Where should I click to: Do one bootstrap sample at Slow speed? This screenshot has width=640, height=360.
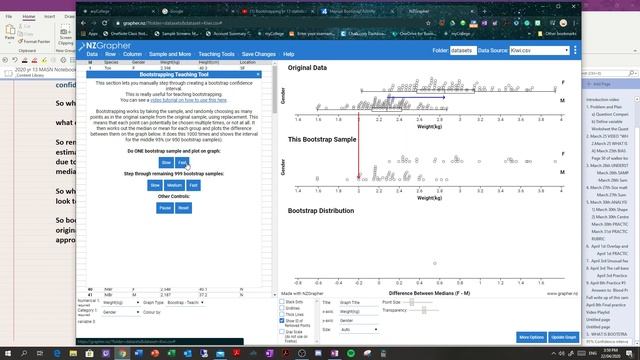(166, 162)
